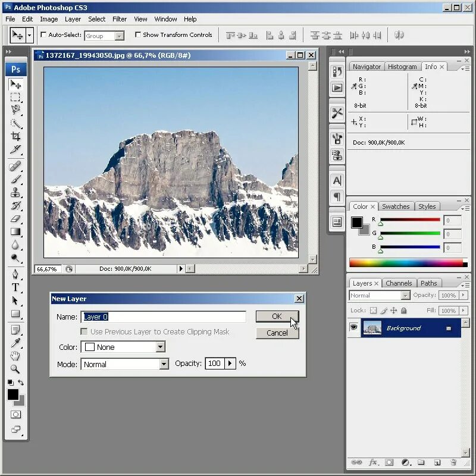This screenshot has width=476, height=476.
Task: Click Add layer style fx icon
Action: point(374,462)
